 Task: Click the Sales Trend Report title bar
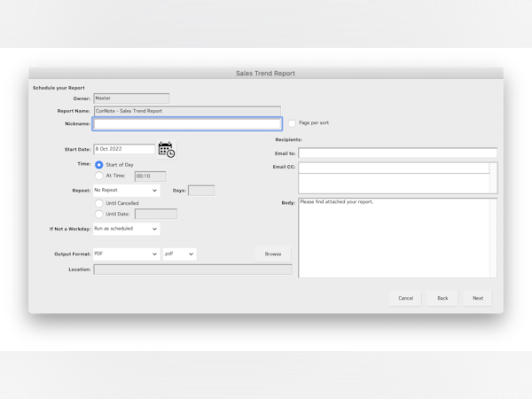tap(266, 74)
